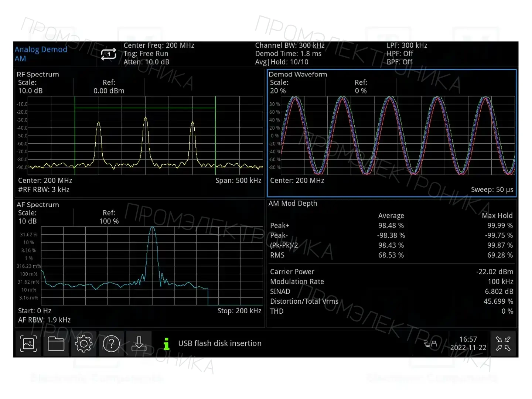The height and width of the screenshot is (399, 532).
Task: Click the network connection status icon
Action: tap(430, 344)
